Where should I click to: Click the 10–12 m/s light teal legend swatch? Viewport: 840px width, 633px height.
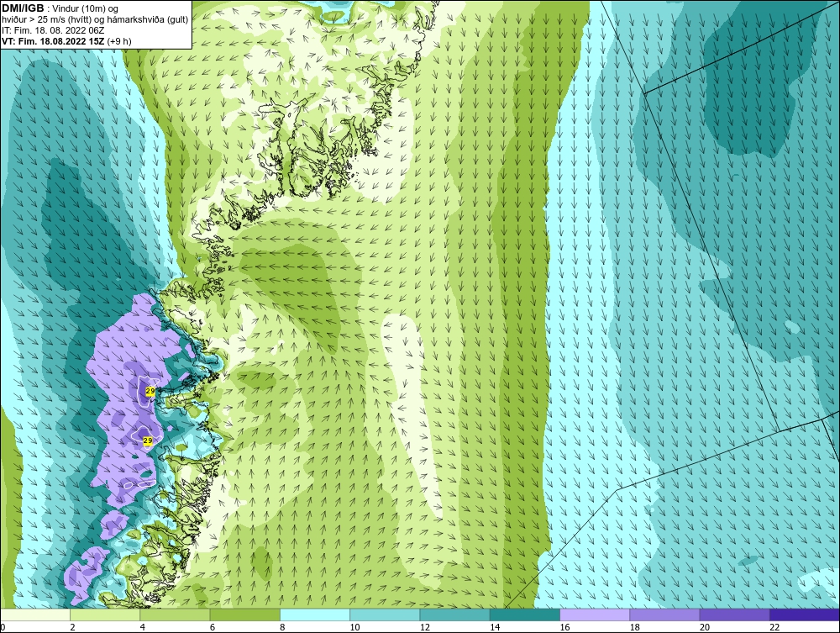coord(385,615)
